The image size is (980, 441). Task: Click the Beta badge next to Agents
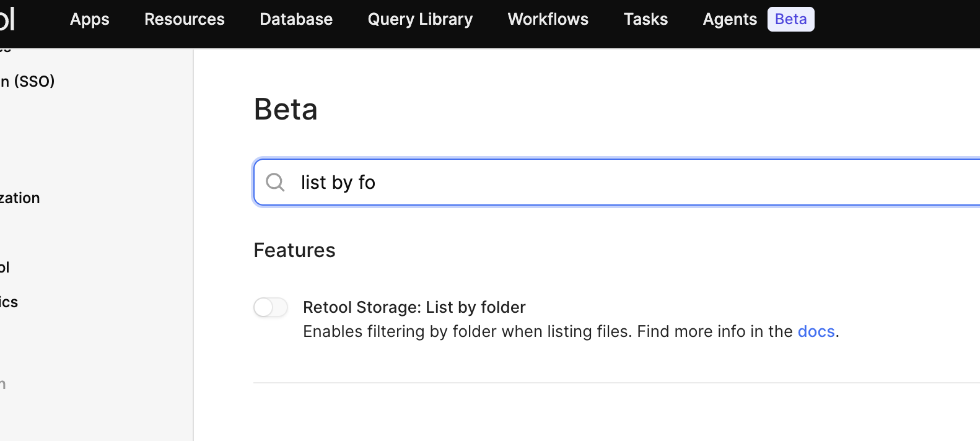(790, 19)
